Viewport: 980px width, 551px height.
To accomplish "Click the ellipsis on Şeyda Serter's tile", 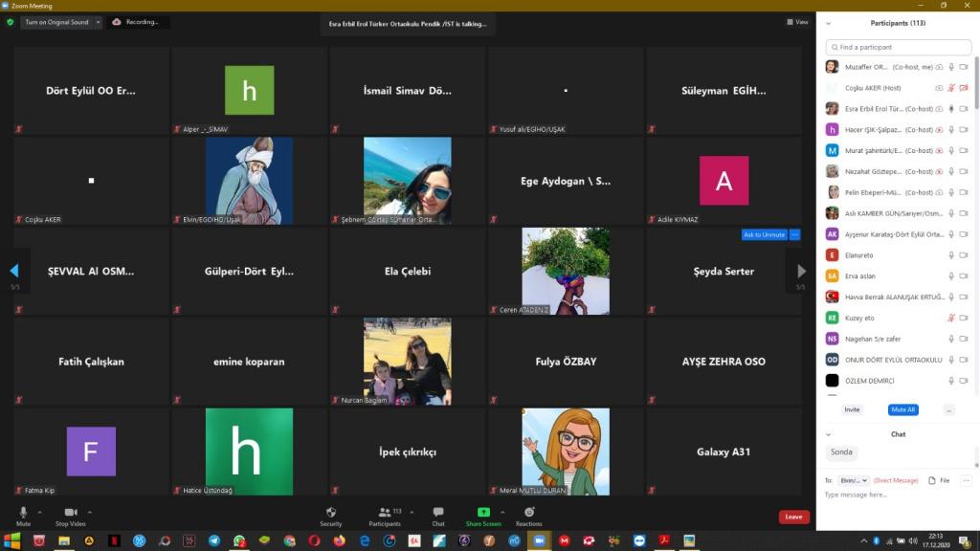I will click(x=795, y=235).
